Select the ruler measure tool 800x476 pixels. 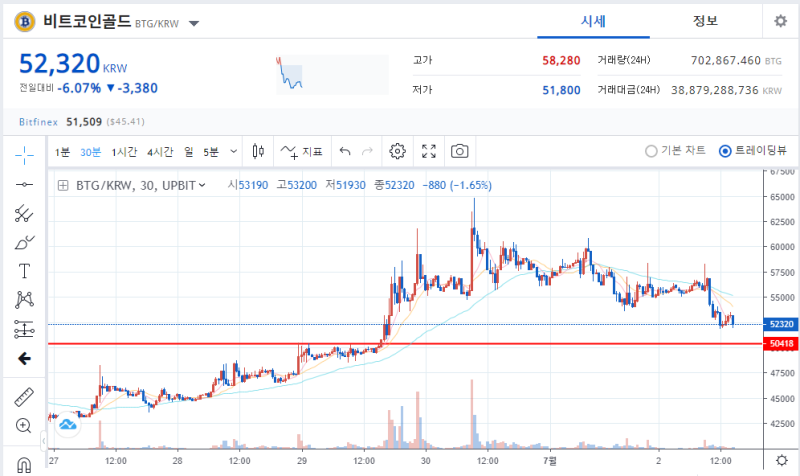click(23, 397)
